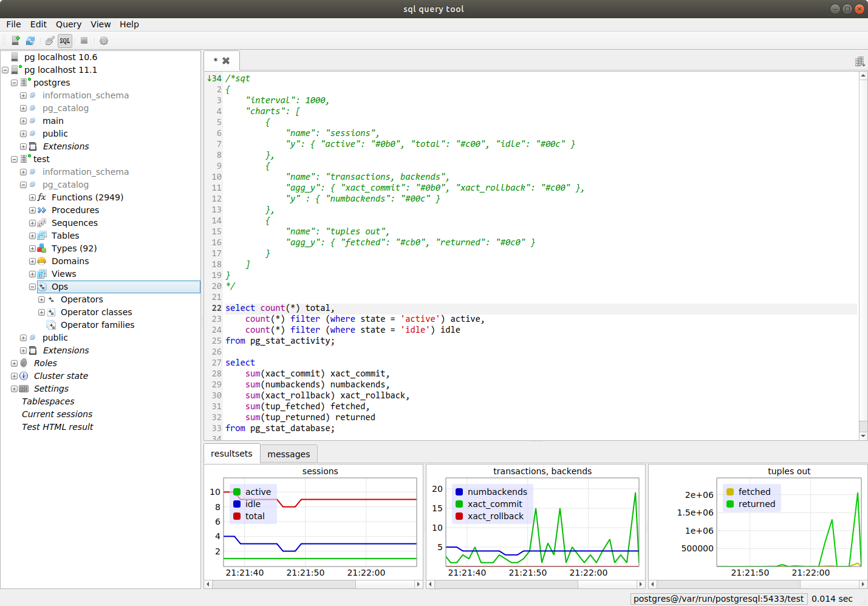Viewport: 868px width, 606px height.
Task: Click the Views icon
Action: coord(42,274)
